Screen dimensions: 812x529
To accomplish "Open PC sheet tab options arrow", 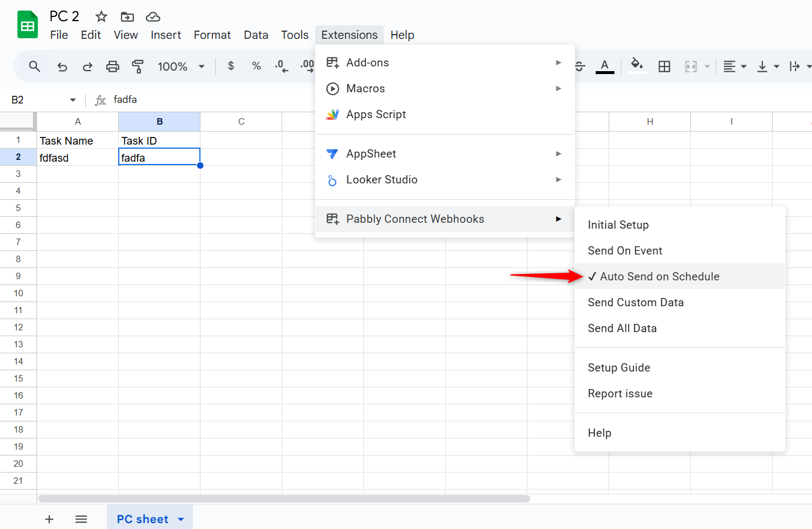I will 181,519.
